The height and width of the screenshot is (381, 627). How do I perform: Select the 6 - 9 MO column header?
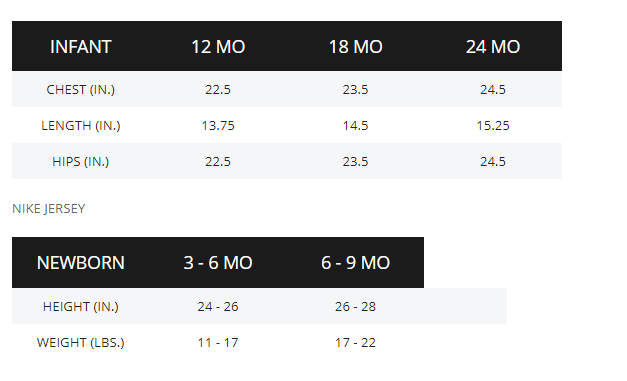click(355, 263)
